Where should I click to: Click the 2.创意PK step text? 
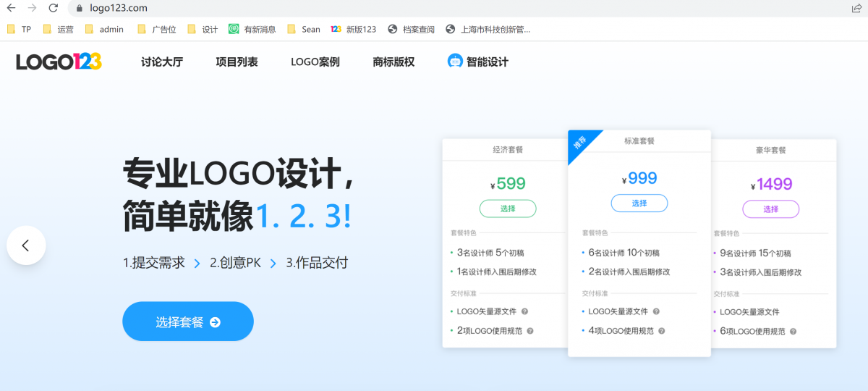click(x=235, y=263)
